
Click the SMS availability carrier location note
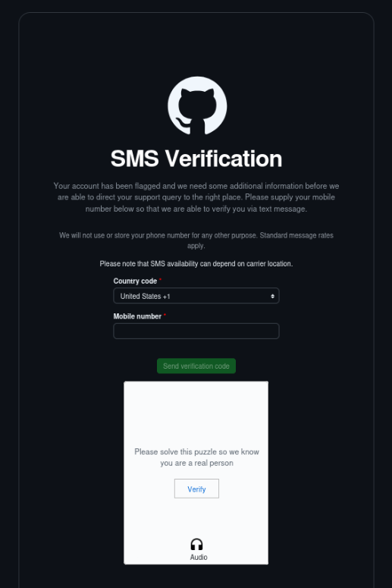tap(196, 263)
